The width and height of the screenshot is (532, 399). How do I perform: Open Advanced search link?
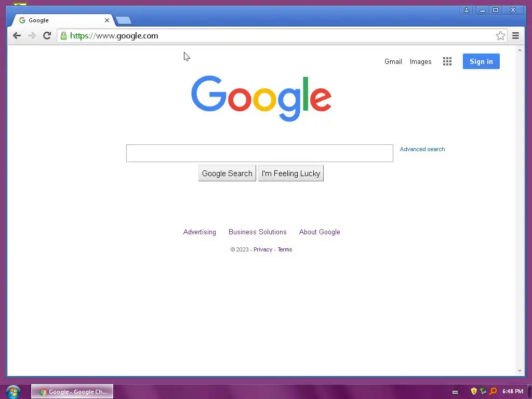click(422, 149)
